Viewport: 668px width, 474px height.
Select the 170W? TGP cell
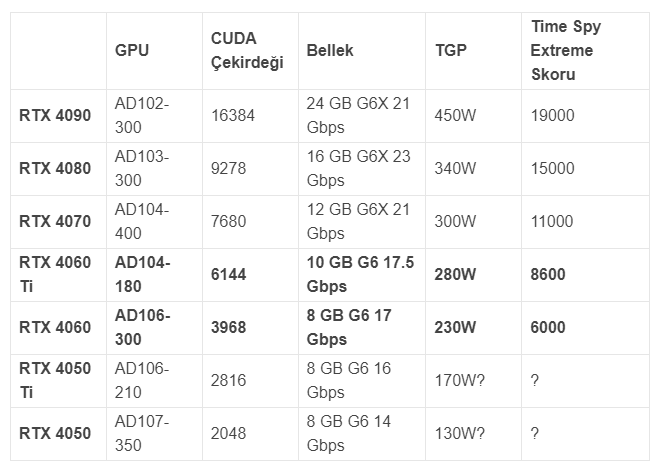461,380
